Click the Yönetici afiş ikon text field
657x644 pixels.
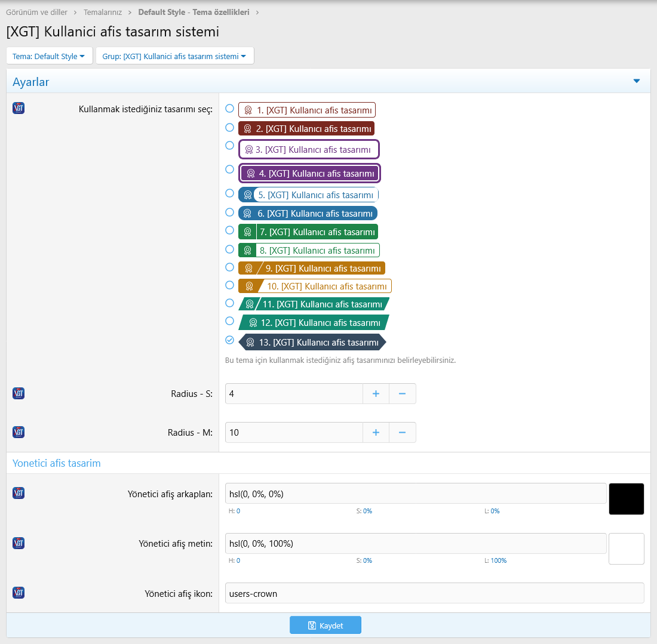(434, 593)
